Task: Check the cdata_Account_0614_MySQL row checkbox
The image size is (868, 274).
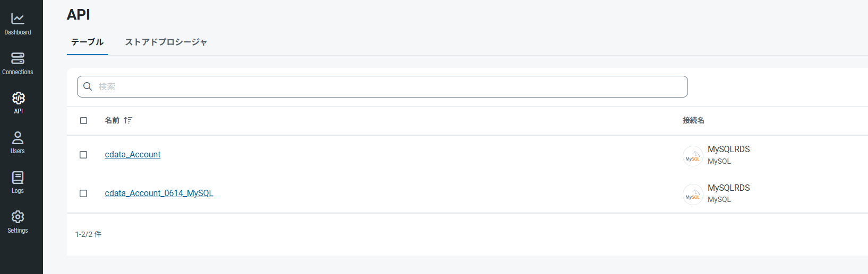Action: (x=83, y=193)
